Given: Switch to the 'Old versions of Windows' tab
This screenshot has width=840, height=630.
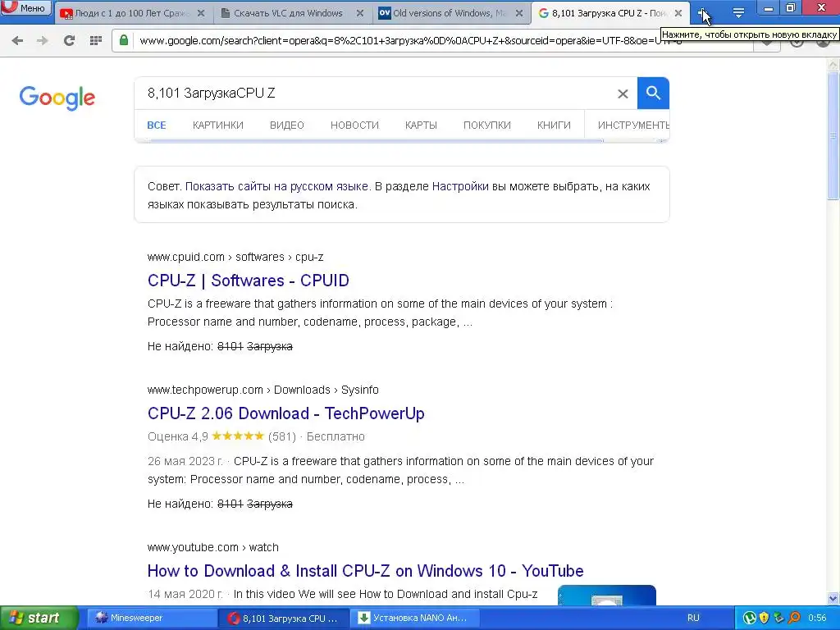Looking at the screenshot, I should [x=449, y=13].
